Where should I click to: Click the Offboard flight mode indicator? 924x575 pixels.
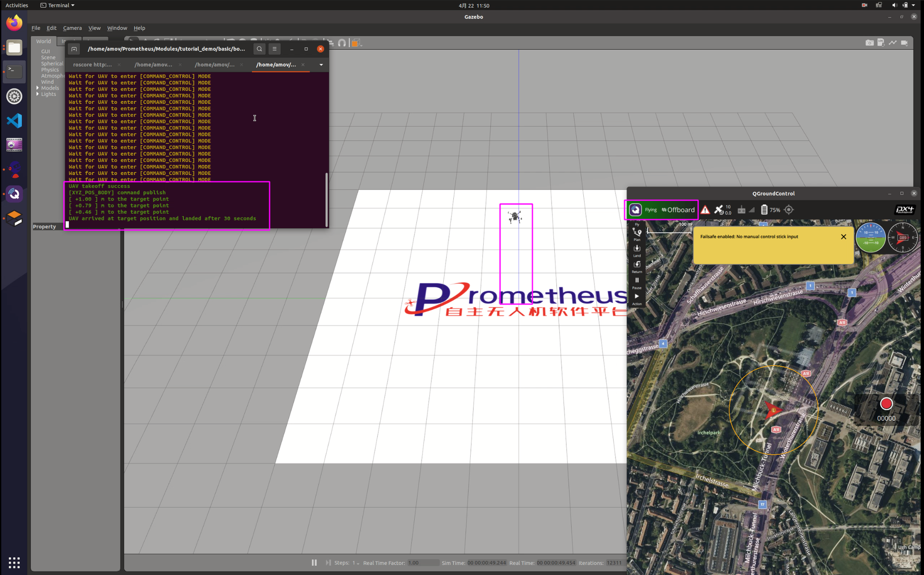point(678,210)
